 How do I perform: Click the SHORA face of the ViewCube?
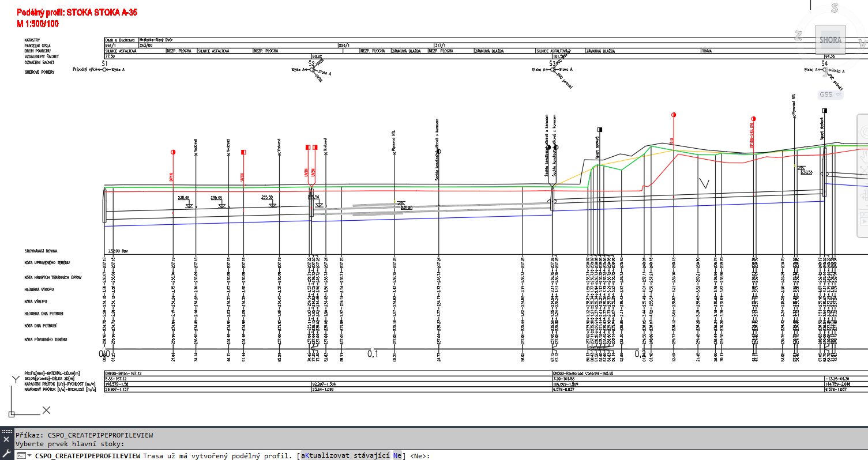tap(831, 40)
